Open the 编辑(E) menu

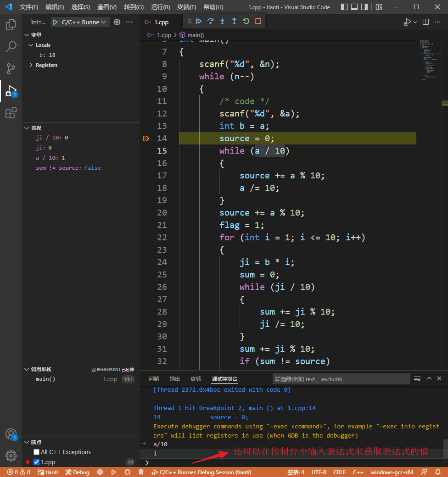(x=55, y=7)
